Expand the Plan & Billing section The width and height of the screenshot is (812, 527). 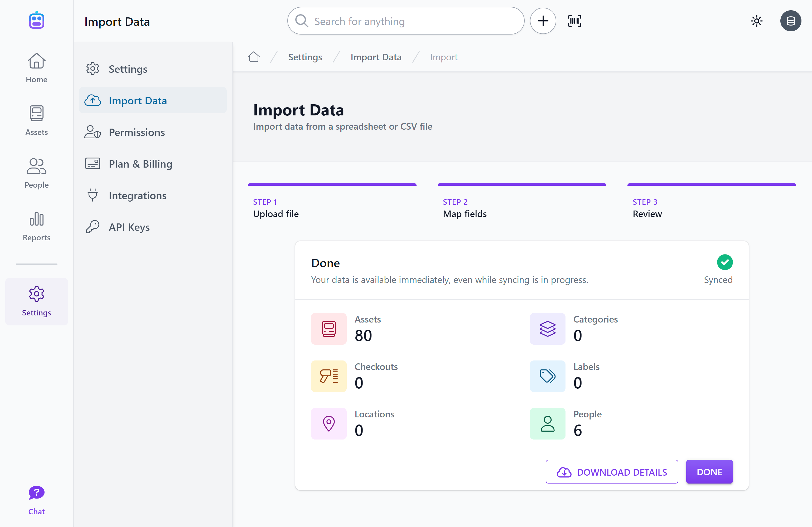click(x=140, y=163)
